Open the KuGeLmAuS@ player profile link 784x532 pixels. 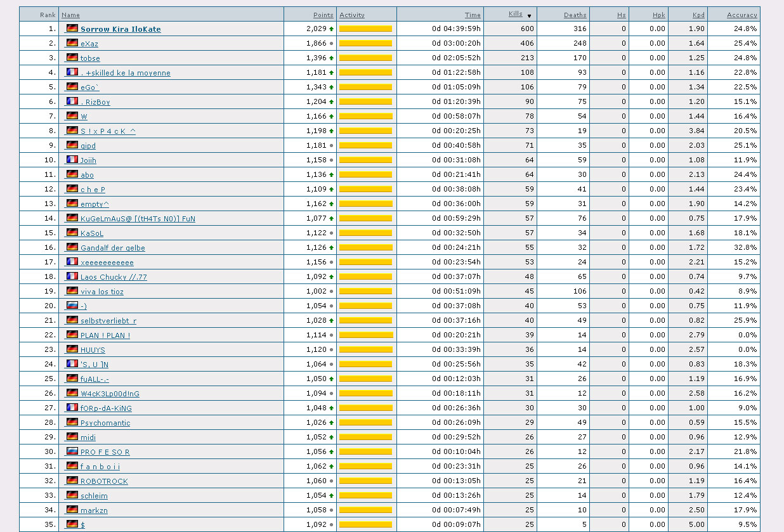point(138,219)
